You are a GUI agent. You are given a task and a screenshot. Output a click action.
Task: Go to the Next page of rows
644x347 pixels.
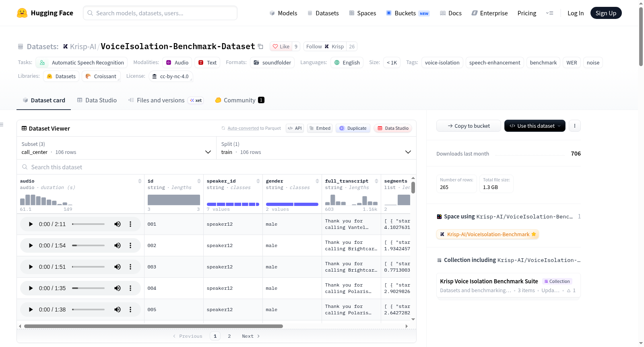[251, 336]
